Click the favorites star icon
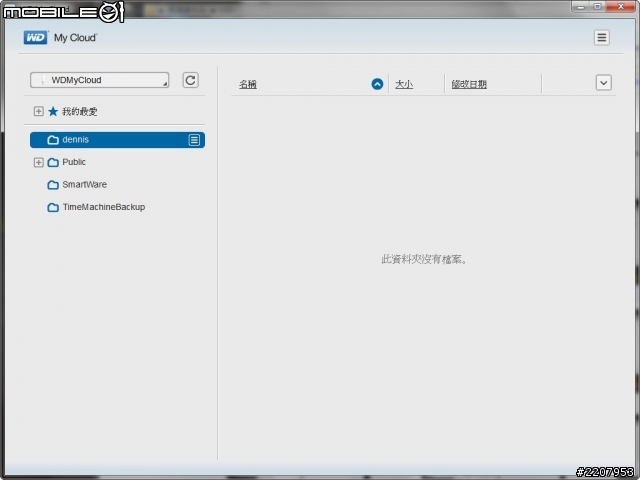 click(53, 111)
